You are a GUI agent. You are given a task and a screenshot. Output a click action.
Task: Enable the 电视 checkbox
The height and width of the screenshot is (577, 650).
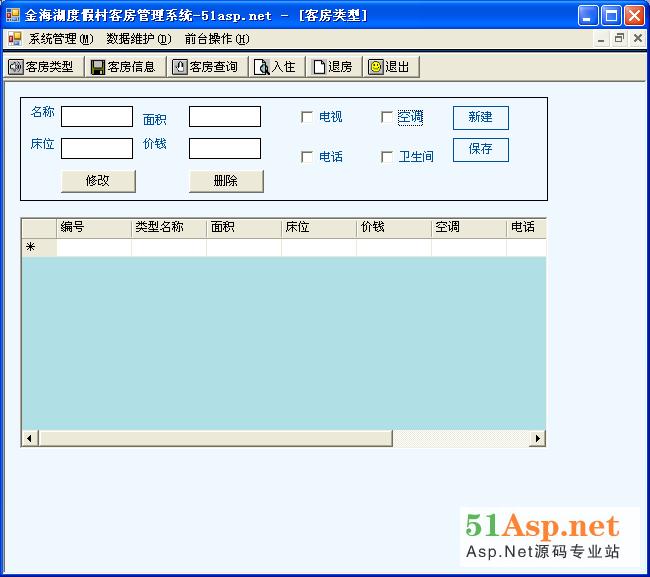coord(307,117)
